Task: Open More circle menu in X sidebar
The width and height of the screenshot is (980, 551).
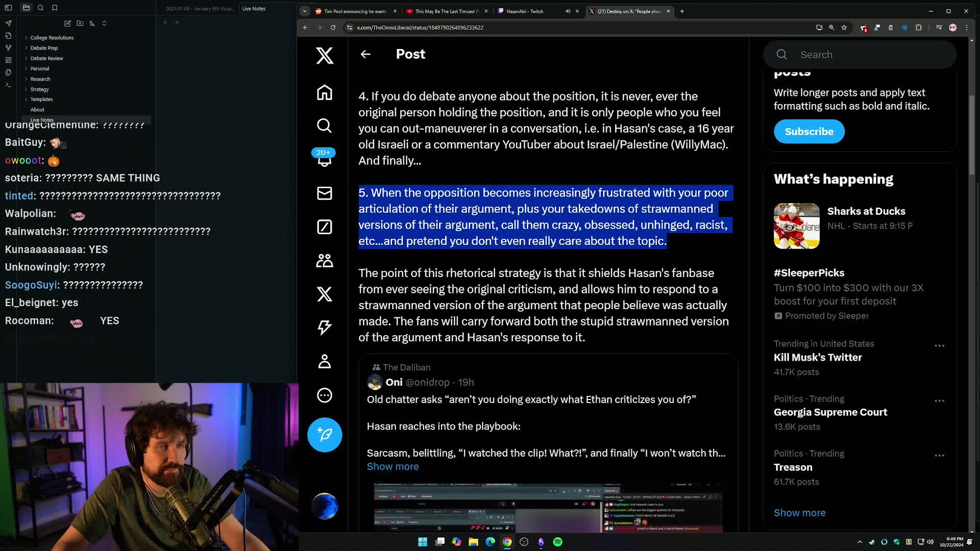Action: point(324,395)
